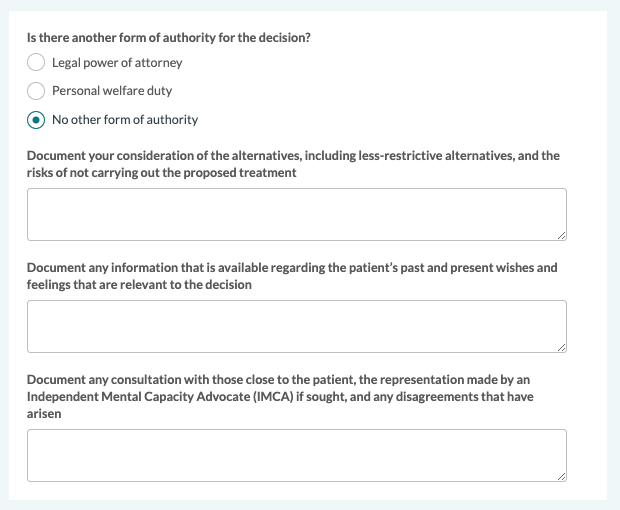Select the Legal power of attorney radio button
This screenshot has height=510, width=620.
[36, 62]
